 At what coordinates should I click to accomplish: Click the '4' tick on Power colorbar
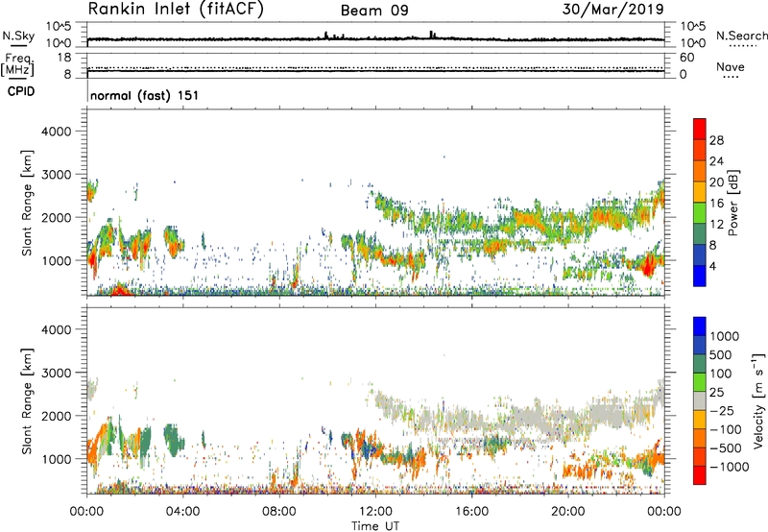tap(712, 266)
